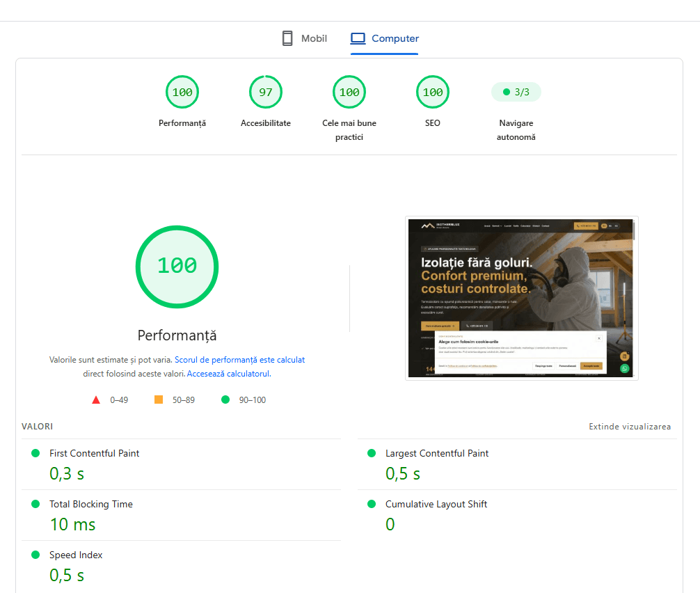Click the green dot beside First Contentful Paint
The width and height of the screenshot is (700, 593).
pos(35,453)
